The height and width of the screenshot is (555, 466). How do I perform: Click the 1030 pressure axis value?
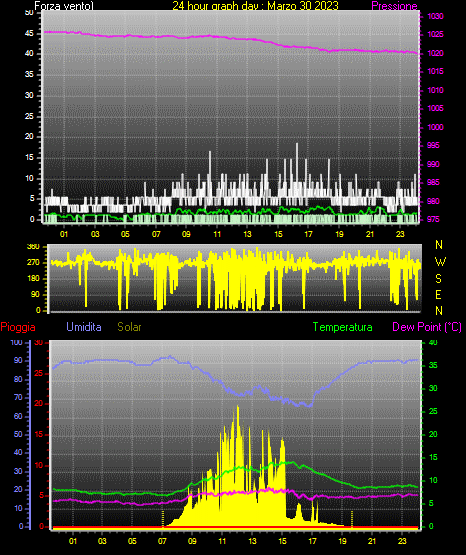pos(435,16)
